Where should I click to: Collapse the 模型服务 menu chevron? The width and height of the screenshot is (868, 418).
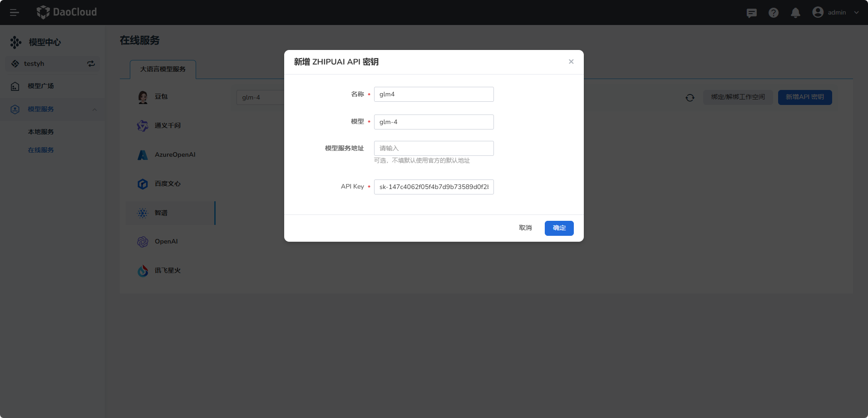click(x=94, y=109)
